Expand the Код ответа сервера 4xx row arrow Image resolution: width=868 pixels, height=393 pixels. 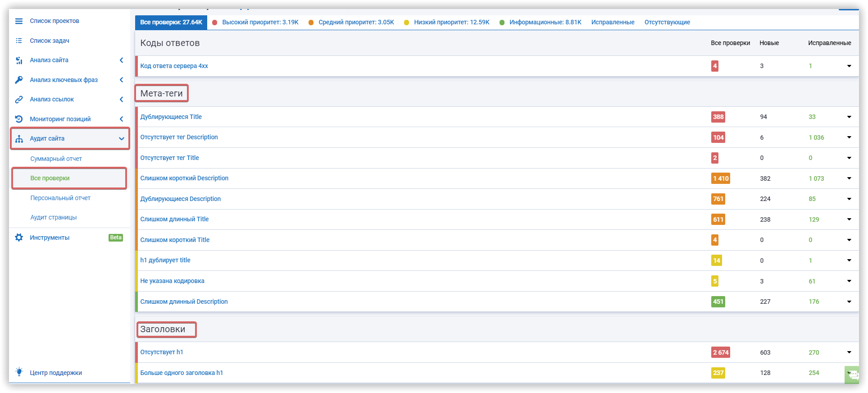click(x=849, y=66)
